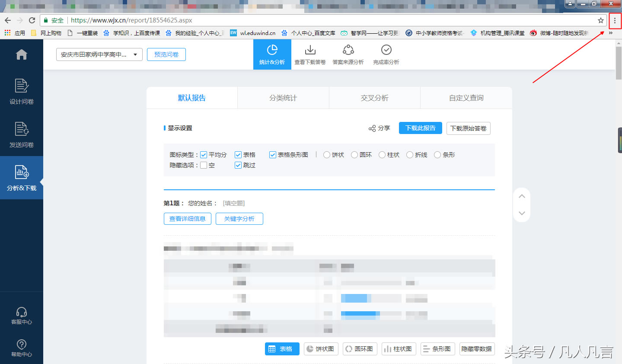Enable the 空 hidden option checkbox

click(x=204, y=165)
